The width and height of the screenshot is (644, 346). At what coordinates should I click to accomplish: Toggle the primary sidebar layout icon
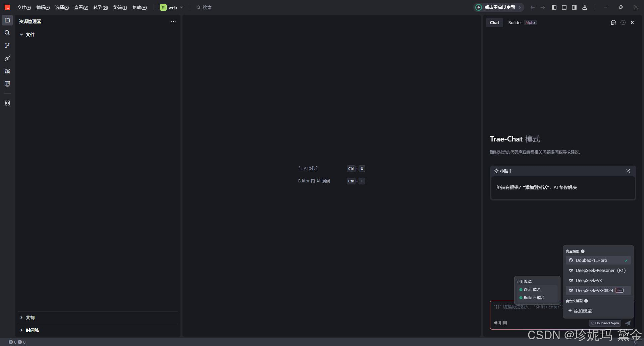click(554, 7)
